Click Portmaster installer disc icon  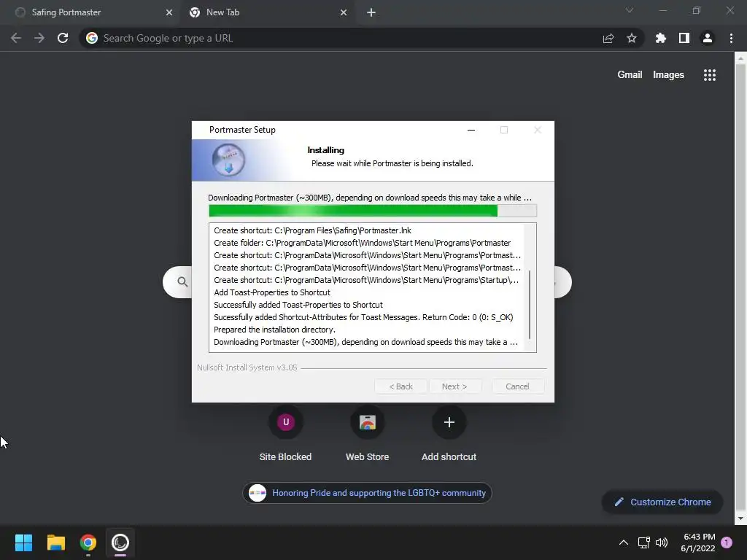[x=228, y=160]
